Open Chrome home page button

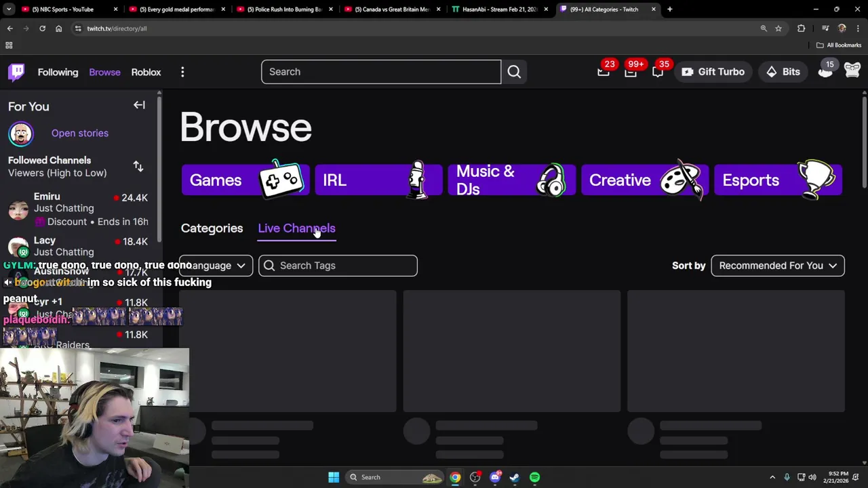(58, 28)
